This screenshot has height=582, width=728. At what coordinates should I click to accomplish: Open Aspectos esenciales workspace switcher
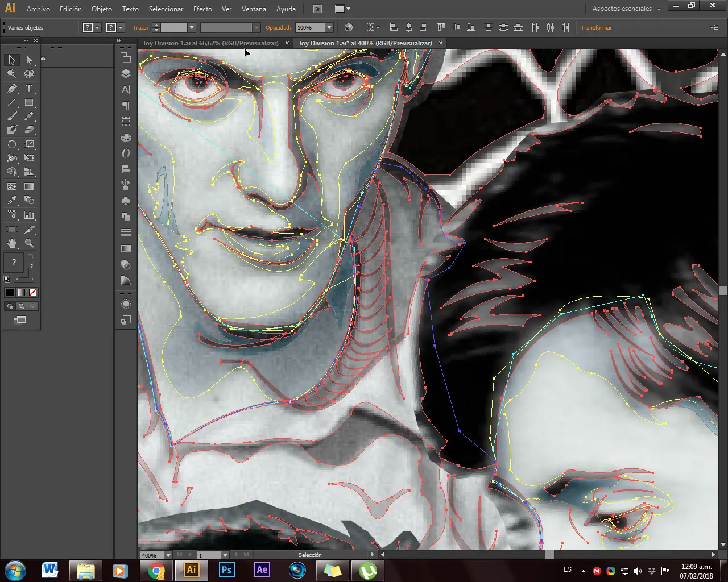(626, 9)
